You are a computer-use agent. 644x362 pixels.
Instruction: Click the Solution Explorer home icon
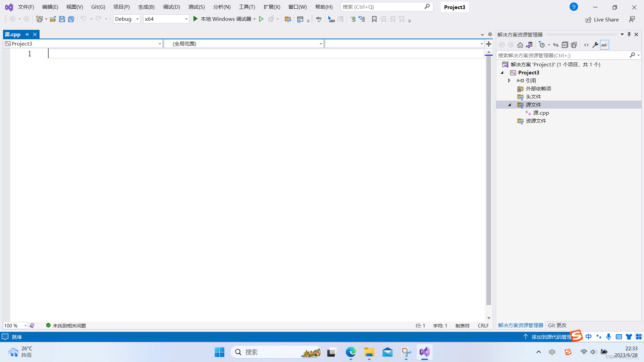pos(520,45)
